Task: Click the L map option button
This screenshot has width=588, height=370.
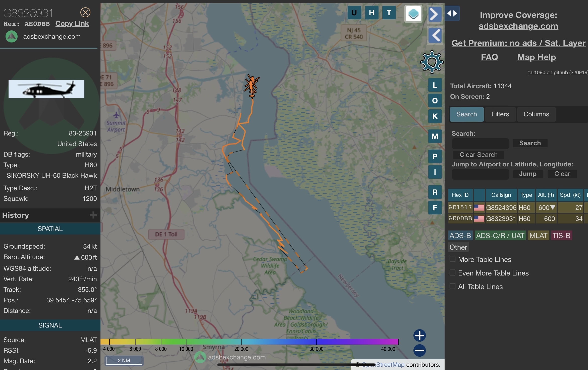Action: [435, 85]
